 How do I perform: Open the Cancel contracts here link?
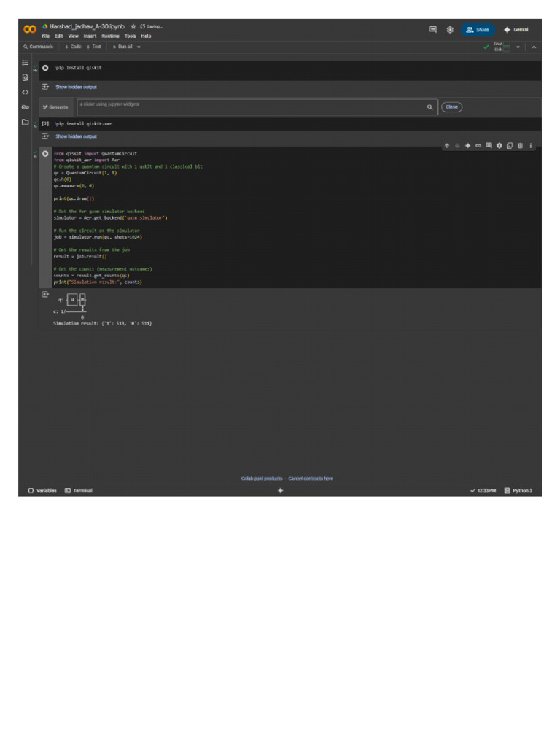(311, 479)
